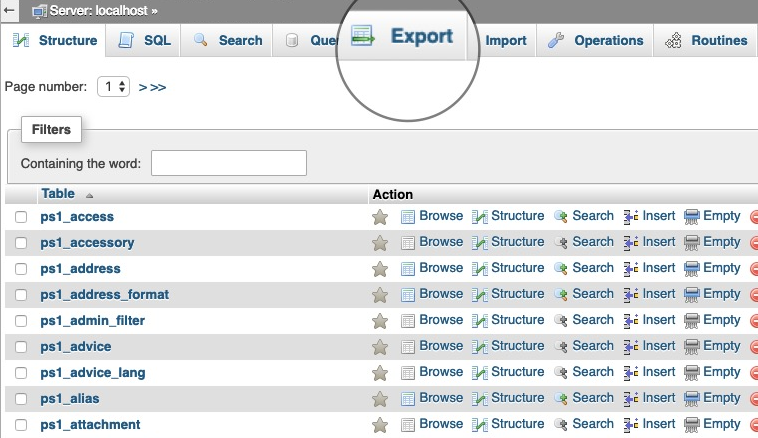Switch to the SQL tab
Viewport: 758px width, 438px height.
tap(144, 41)
